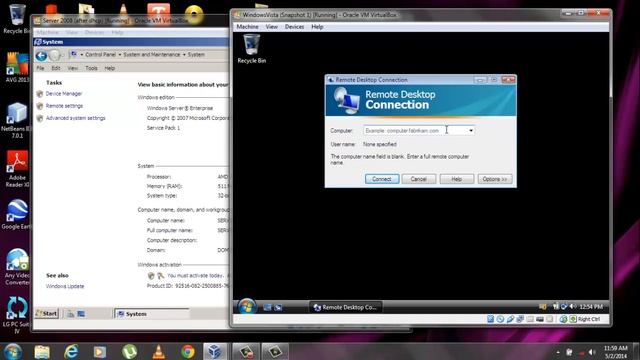Viewport: 640px width, 360px height.
Task: Click the Connect button in Remote Desktop Connection
Action: point(382,179)
